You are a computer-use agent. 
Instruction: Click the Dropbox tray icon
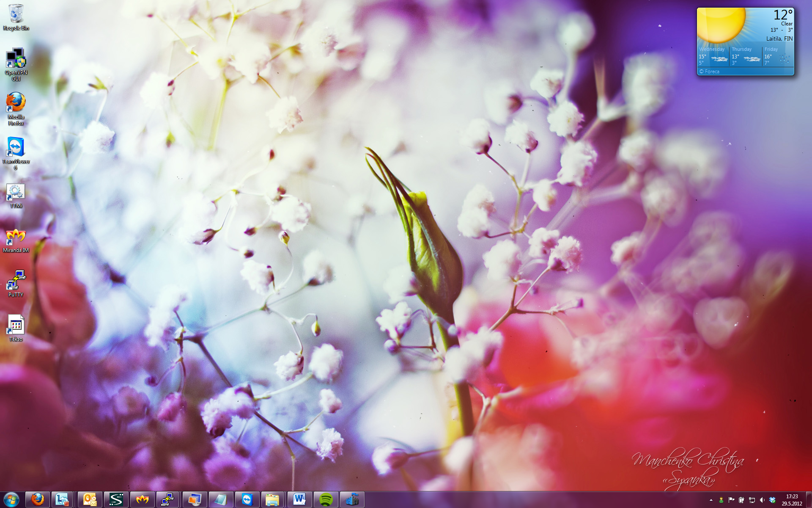[772, 500]
